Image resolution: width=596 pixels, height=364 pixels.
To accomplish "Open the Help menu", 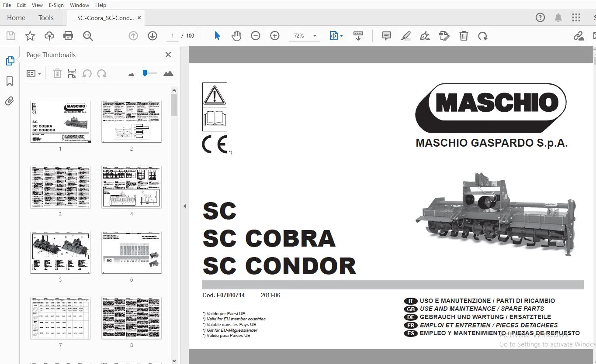I will [x=100, y=5].
